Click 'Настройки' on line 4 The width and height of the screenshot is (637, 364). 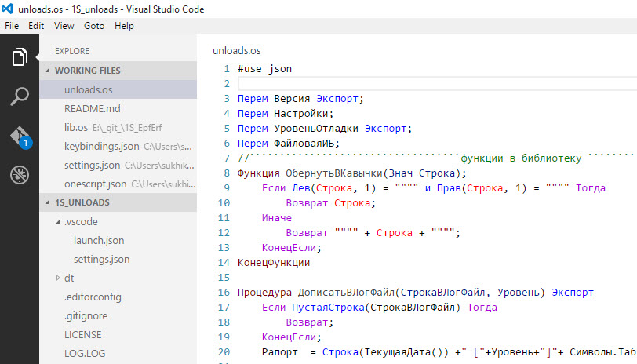pos(300,114)
